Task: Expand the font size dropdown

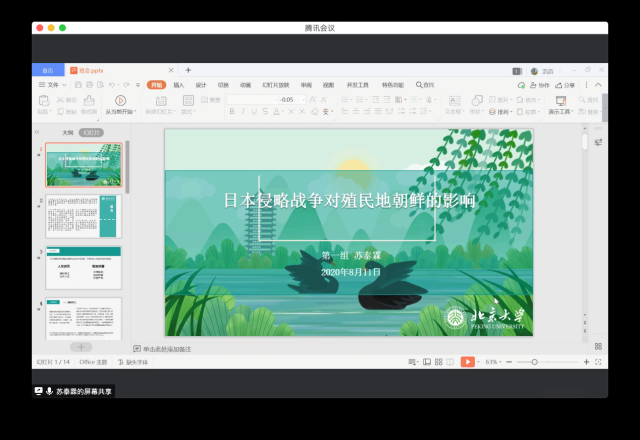Action: pos(302,100)
